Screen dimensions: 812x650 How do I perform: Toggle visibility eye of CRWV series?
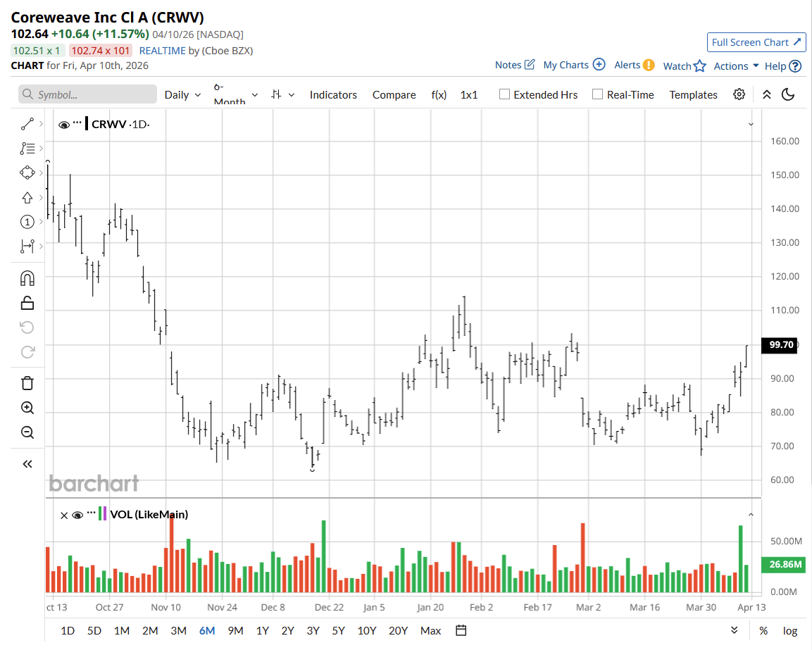(x=64, y=125)
